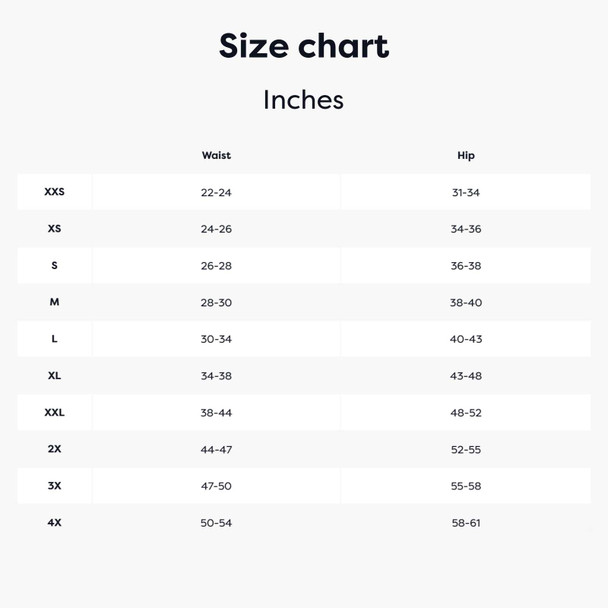Select the XXL size label

[54, 412]
